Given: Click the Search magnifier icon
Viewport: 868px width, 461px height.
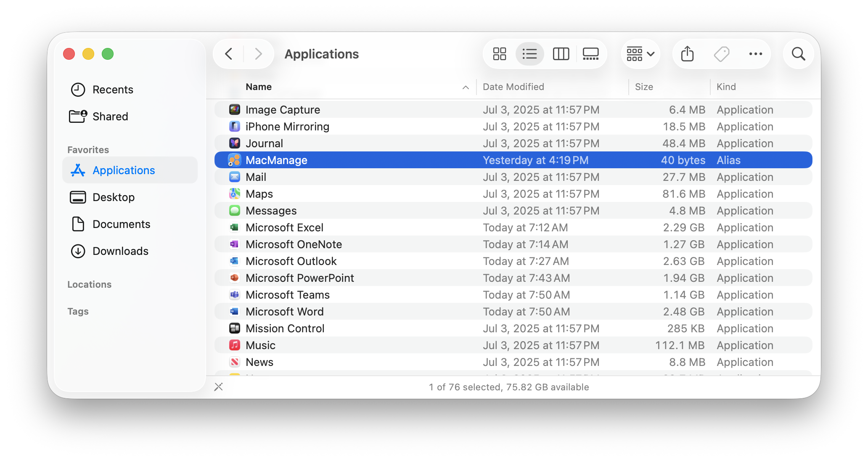Looking at the screenshot, I should pos(799,54).
